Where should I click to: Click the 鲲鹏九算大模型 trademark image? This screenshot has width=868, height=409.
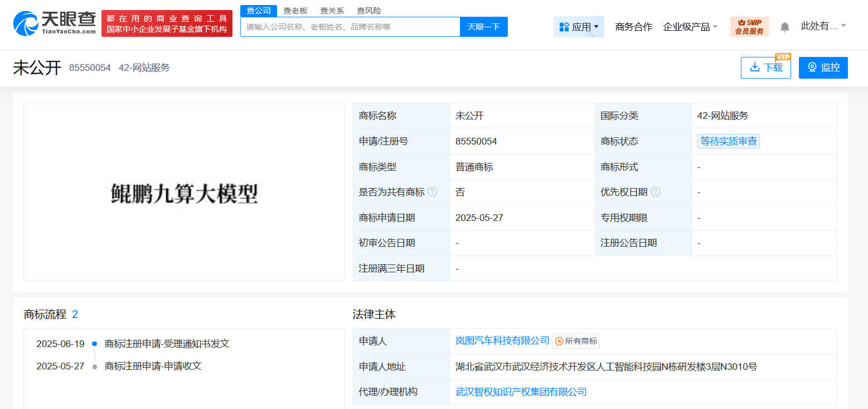point(184,193)
